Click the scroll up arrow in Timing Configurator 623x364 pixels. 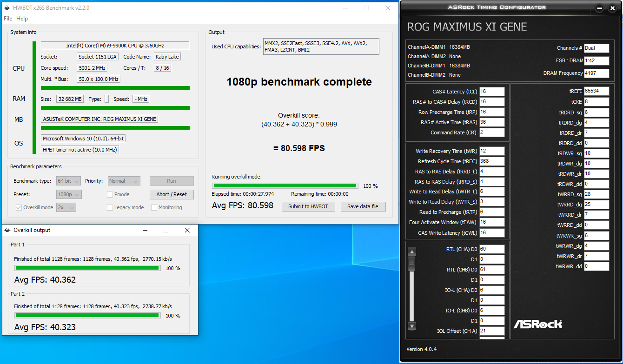pos(411,252)
